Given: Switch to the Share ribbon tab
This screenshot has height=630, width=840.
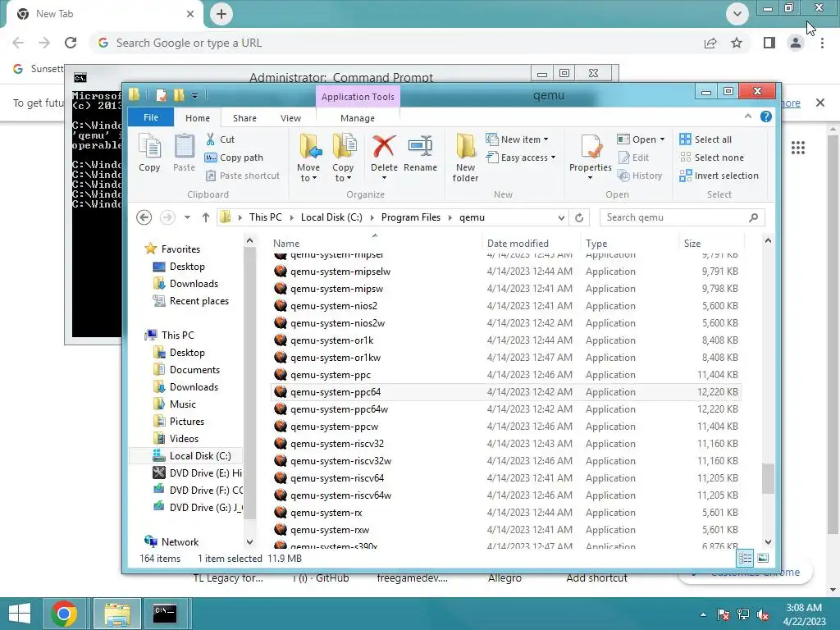Looking at the screenshot, I should coord(244,118).
